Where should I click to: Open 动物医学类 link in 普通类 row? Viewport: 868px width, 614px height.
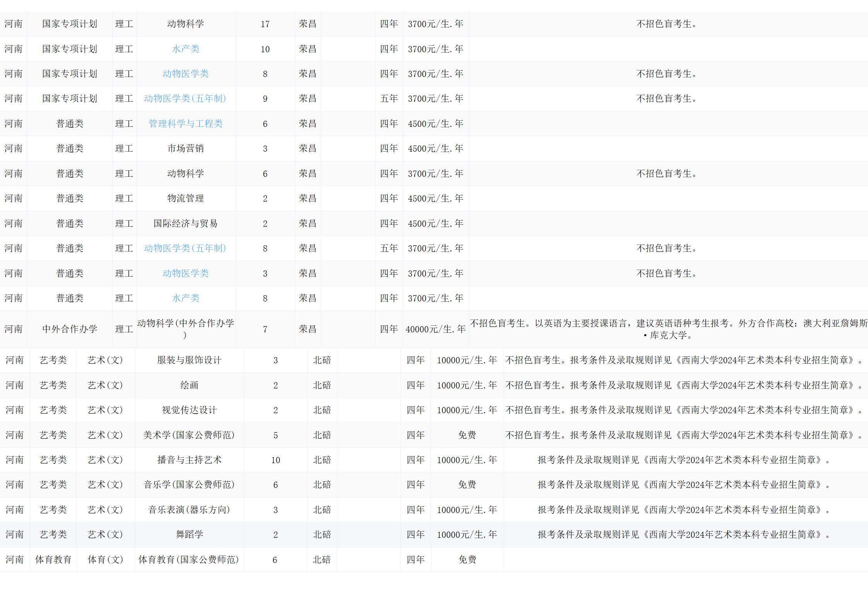click(x=186, y=274)
